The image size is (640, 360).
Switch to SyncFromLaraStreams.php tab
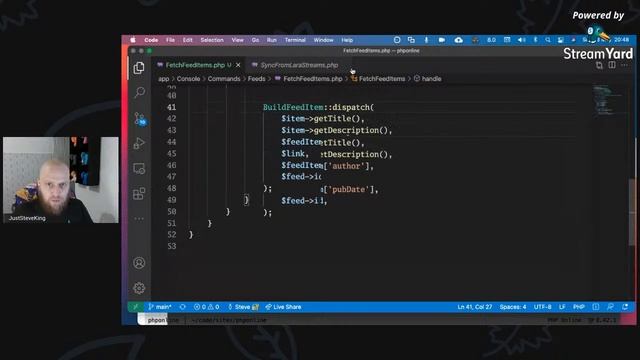[x=299, y=65]
